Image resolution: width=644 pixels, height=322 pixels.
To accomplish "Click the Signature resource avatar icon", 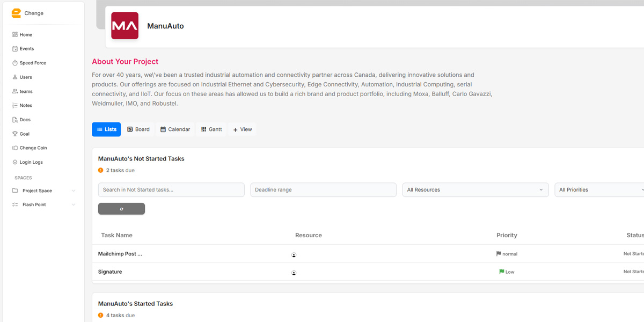I will [x=294, y=273].
